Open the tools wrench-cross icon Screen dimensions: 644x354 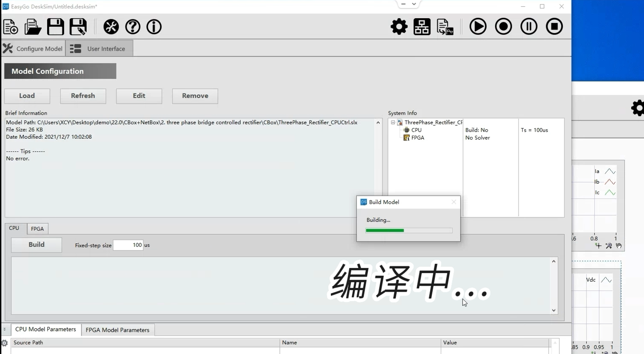point(111,27)
